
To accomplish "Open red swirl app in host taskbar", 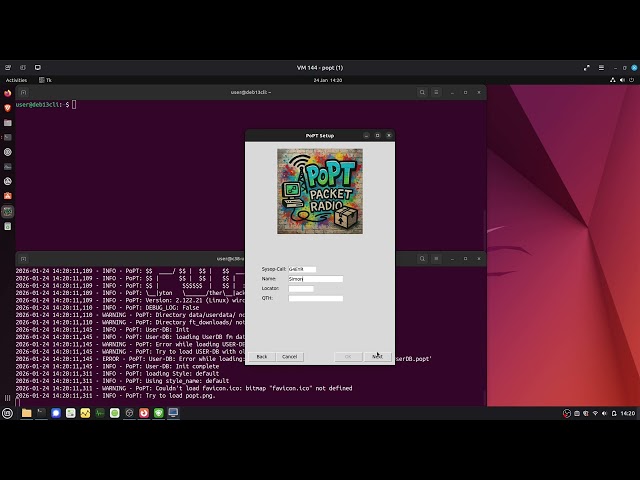I will click(x=144, y=413).
